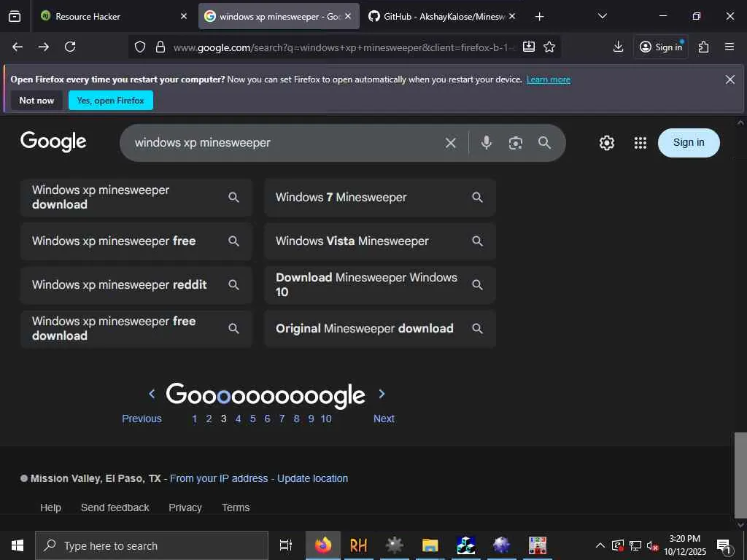747x560 pixels.
Task: Click the page vertical scrollbar thumb
Action: click(740, 475)
